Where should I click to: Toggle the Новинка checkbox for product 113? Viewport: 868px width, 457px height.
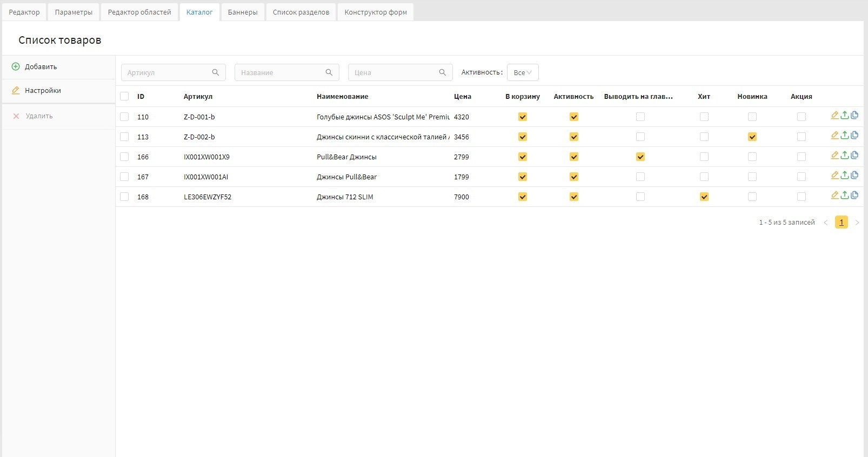(x=752, y=137)
